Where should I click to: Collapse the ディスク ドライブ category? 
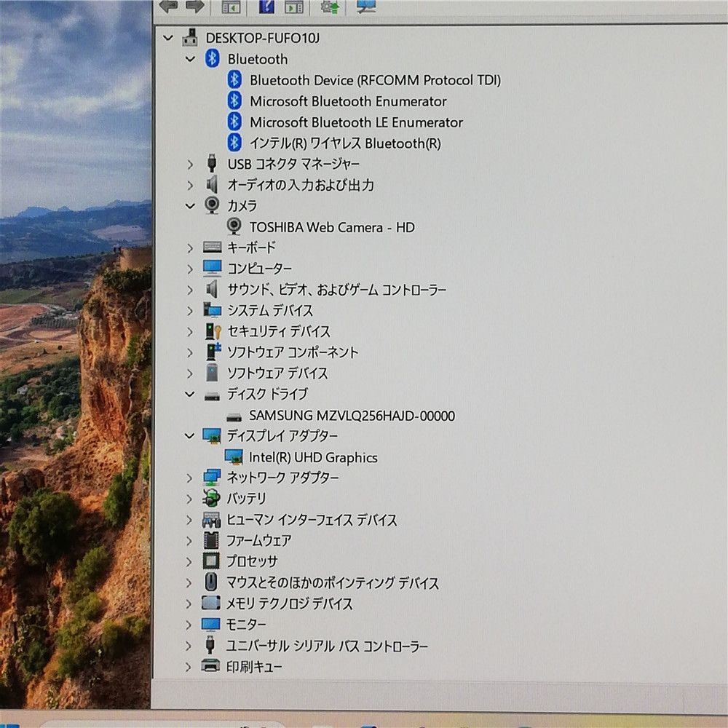(x=189, y=394)
